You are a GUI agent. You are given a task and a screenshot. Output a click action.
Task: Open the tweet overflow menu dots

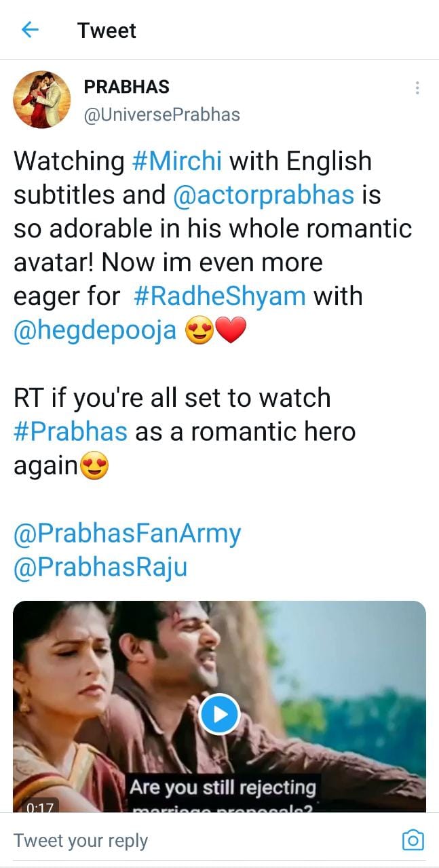coord(417,88)
